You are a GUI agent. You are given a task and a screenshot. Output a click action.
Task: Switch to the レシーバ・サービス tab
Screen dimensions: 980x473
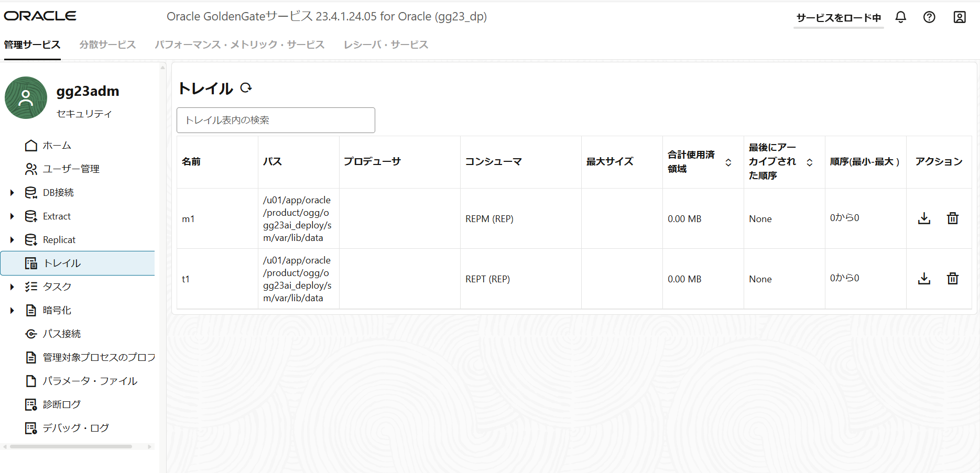point(386,45)
